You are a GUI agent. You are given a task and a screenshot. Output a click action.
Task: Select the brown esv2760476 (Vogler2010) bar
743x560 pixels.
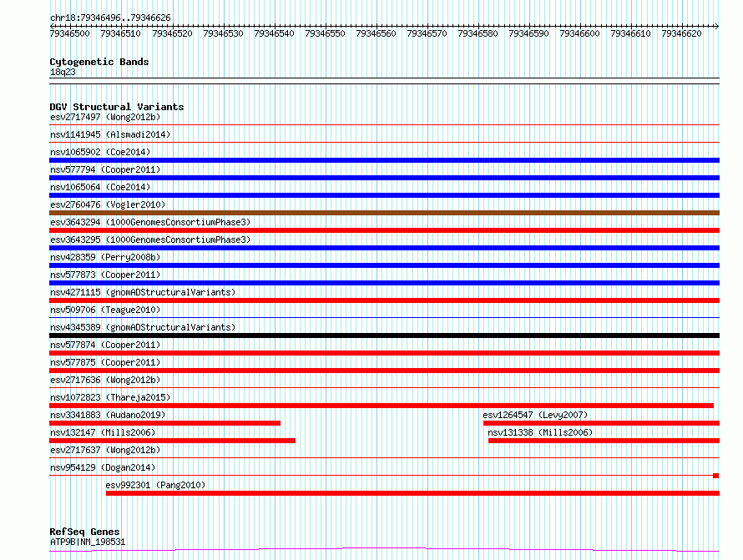click(x=384, y=213)
